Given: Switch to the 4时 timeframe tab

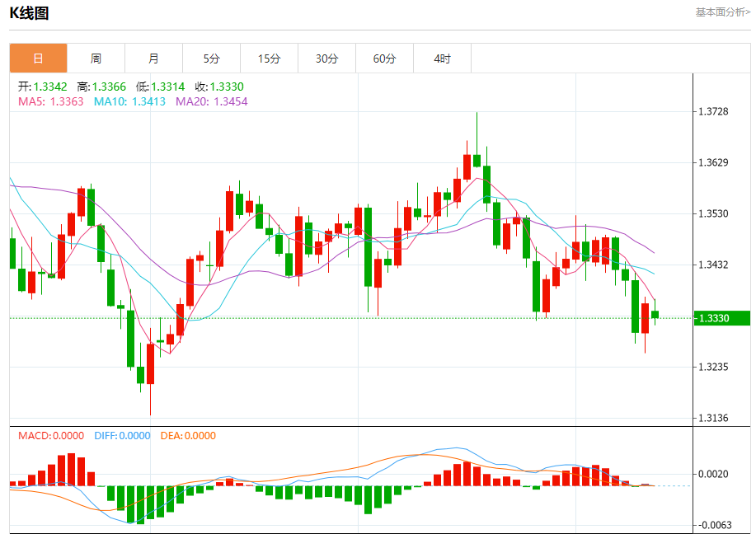Looking at the screenshot, I should [442, 59].
